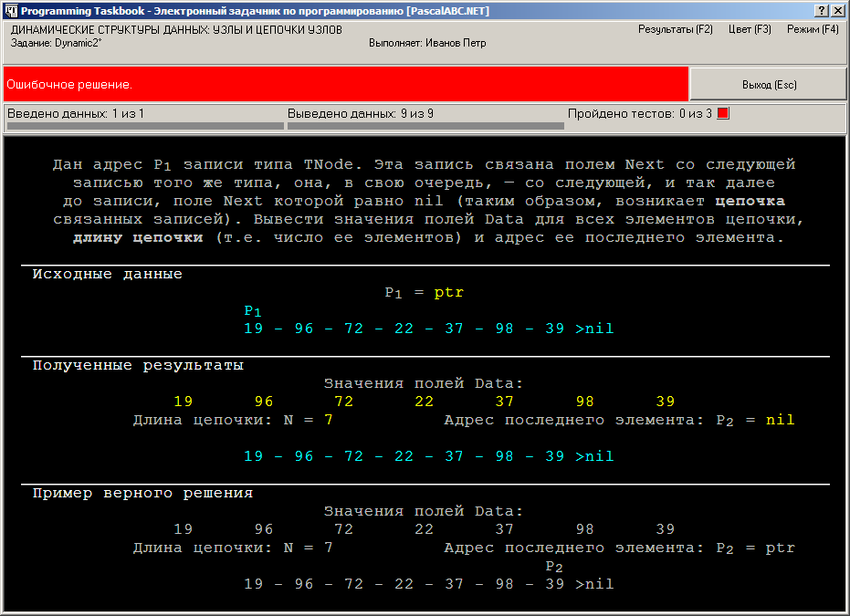Click the Пройдено тестов counter label
Screen dimensions: 850x616
640,114
